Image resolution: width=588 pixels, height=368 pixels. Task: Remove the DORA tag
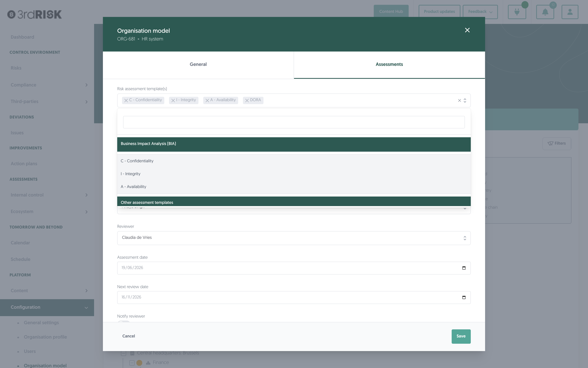247,100
